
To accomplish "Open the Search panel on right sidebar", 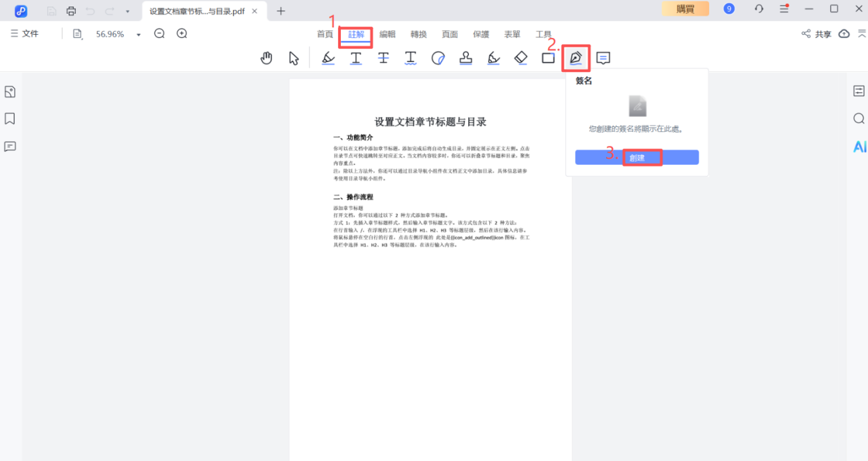I will click(859, 118).
